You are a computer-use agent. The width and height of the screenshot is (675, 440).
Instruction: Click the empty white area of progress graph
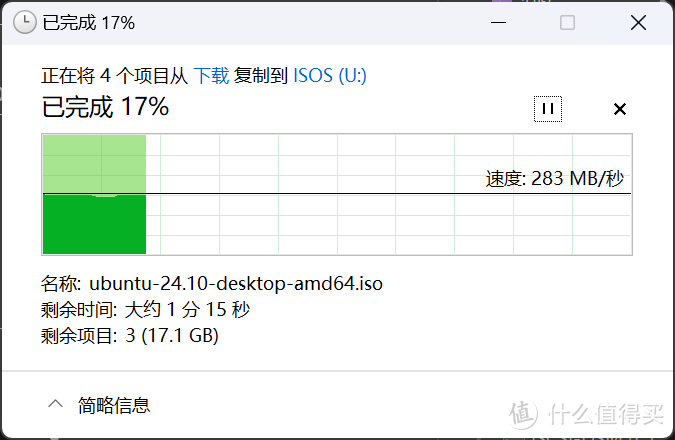coord(387,224)
